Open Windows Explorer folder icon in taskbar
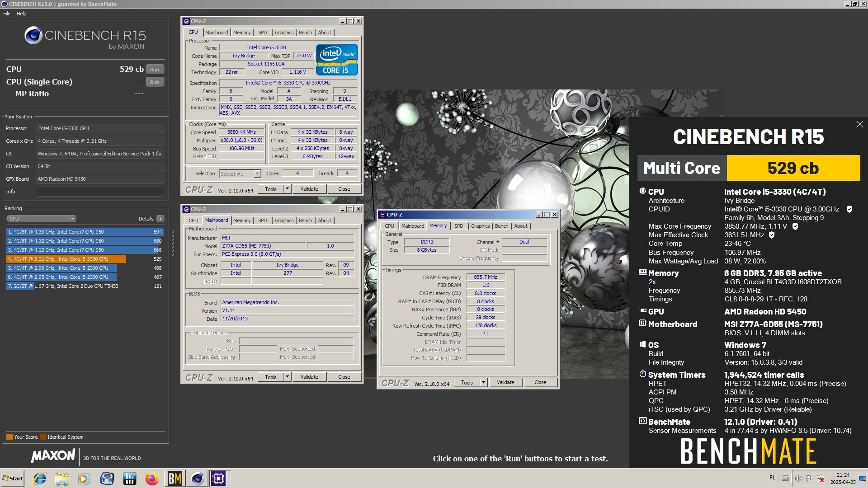This screenshot has height=488, width=868. [x=62, y=479]
